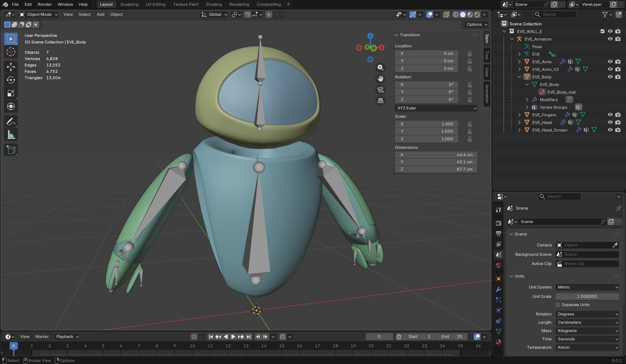Activate the 3D Cursor tool
Screen dimensions: 626x364
[x=11, y=52]
